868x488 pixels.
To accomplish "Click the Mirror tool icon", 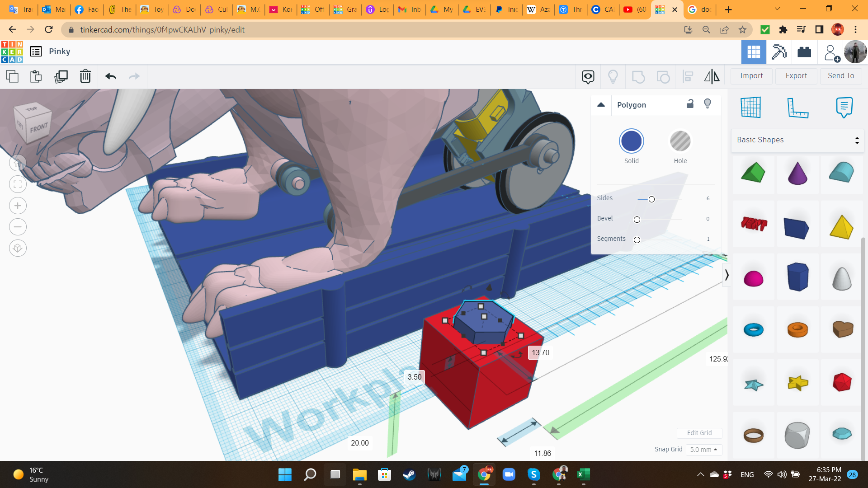I will click(712, 76).
